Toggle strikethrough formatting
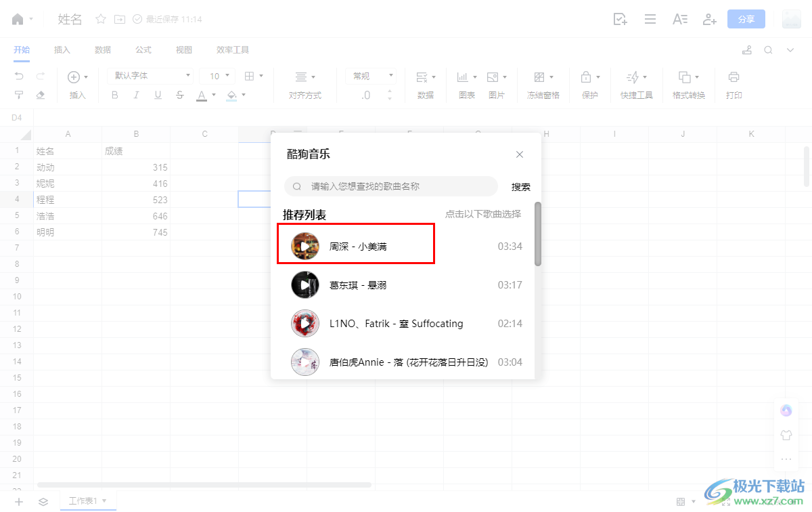 click(179, 95)
